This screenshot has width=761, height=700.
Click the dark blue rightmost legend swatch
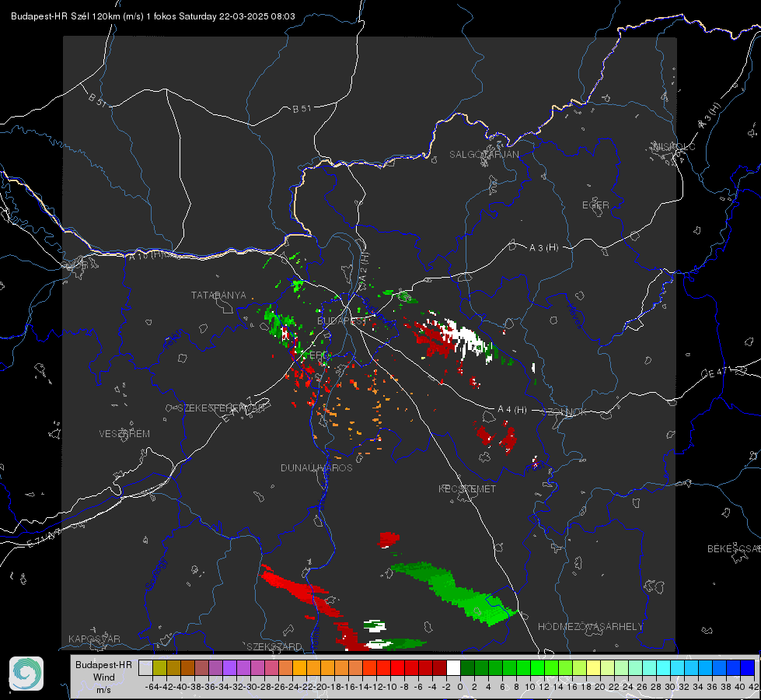pyautogui.click(x=748, y=668)
